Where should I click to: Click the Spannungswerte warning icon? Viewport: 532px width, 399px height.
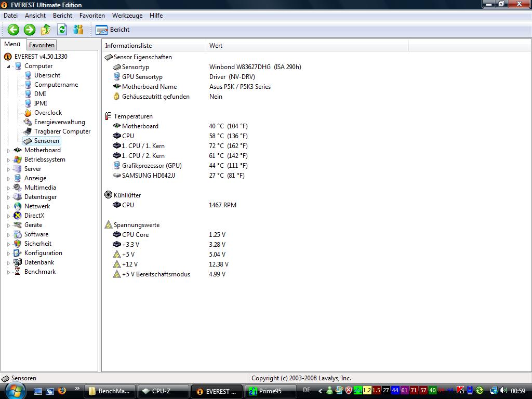108,224
